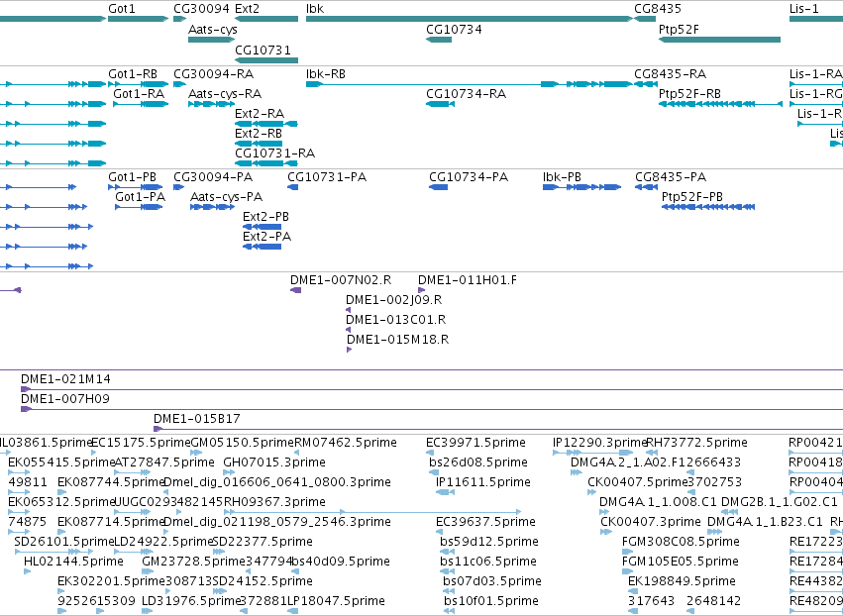Select the CG10734-PA protein feature
The image size is (843, 616).
pos(438,187)
